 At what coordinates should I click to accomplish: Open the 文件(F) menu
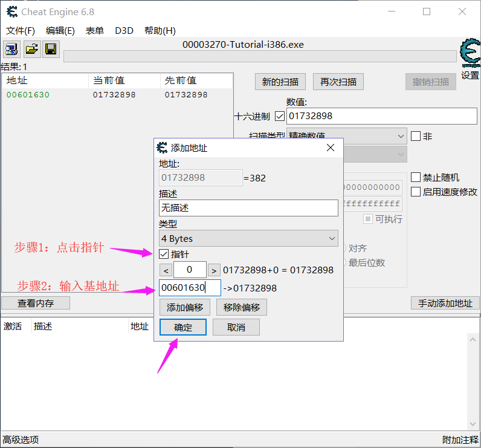click(x=21, y=31)
